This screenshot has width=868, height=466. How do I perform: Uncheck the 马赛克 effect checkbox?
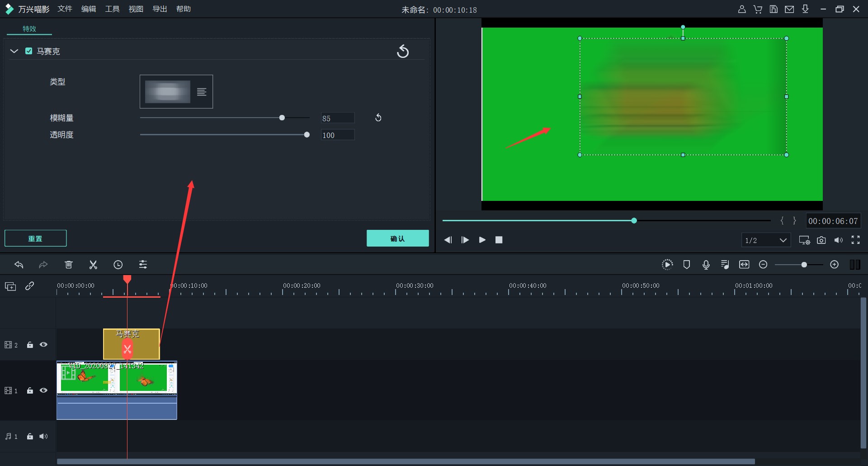click(x=29, y=51)
